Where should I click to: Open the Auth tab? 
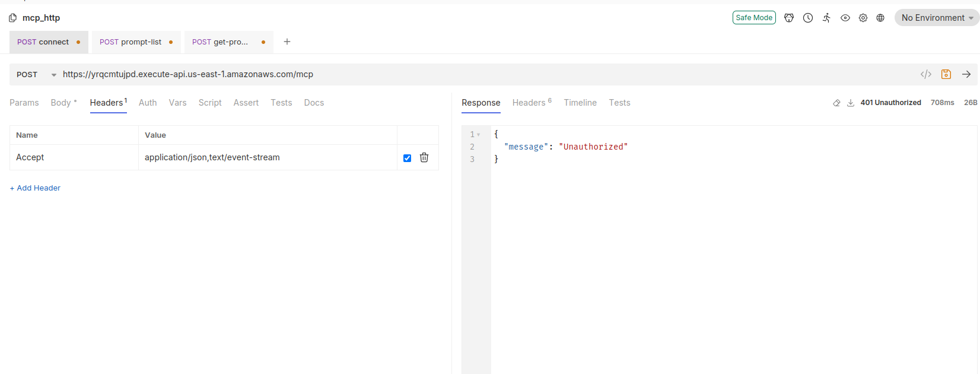[148, 103]
